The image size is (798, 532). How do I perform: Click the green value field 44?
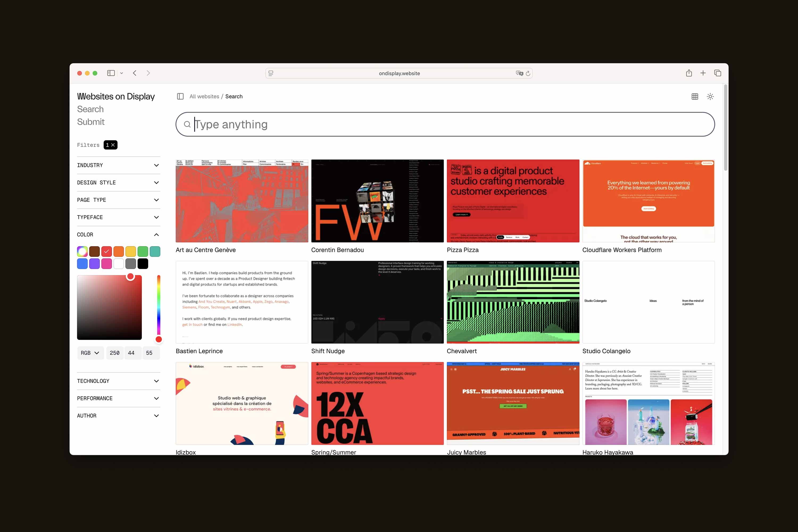133,353
